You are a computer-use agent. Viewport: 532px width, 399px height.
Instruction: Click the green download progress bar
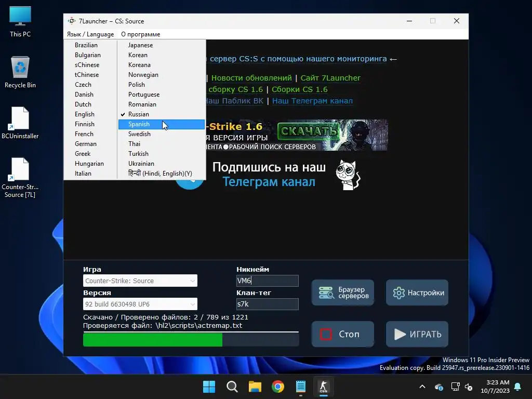click(x=191, y=340)
